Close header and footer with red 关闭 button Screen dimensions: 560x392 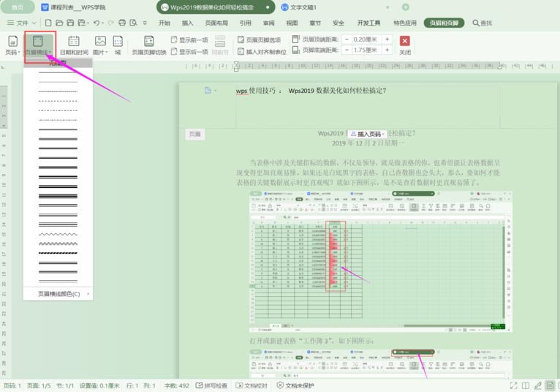[x=404, y=45]
